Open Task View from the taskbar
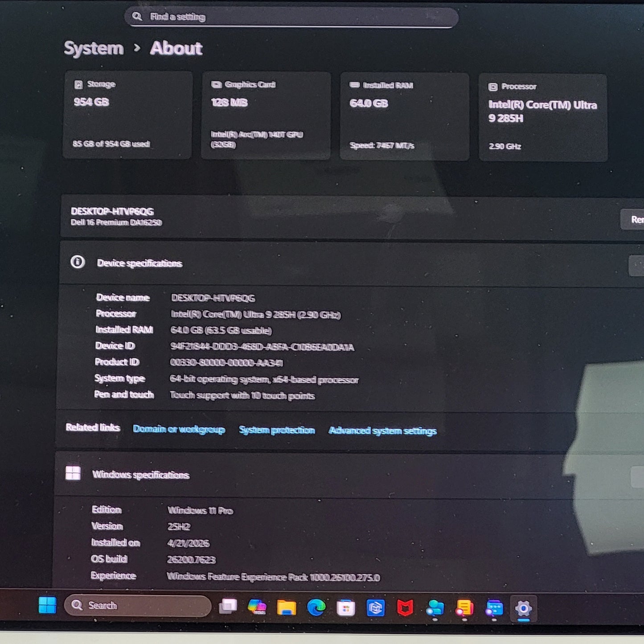 click(x=228, y=607)
